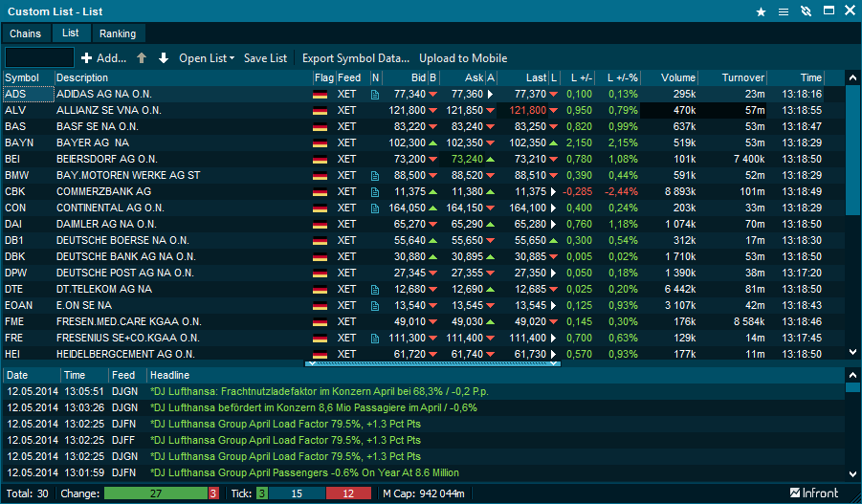Image resolution: width=862 pixels, height=504 pixels.
Task: Click the move up arrow icon in toolbar
Action: pyautogui.click(x=142, y=58)
